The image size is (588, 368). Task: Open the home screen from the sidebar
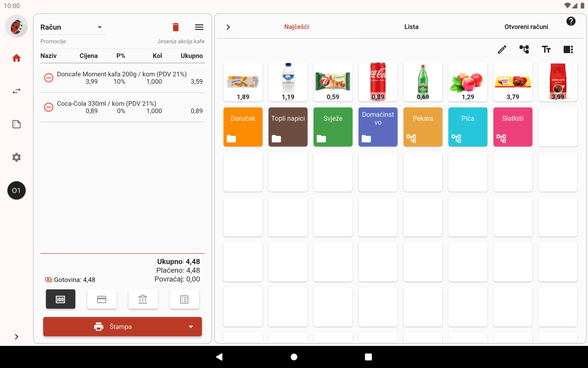coord(17,58)
